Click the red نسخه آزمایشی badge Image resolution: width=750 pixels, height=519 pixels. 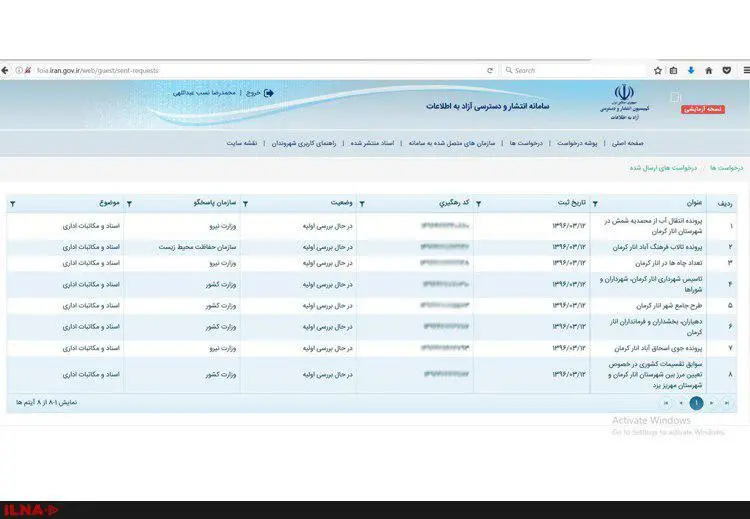(703, 110)
